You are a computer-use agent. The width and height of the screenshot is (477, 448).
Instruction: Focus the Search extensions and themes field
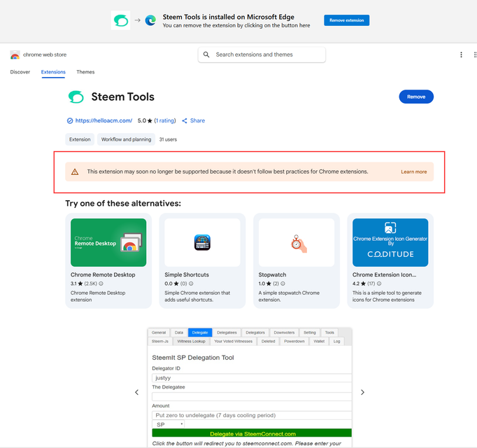click(x=262, y=55)
